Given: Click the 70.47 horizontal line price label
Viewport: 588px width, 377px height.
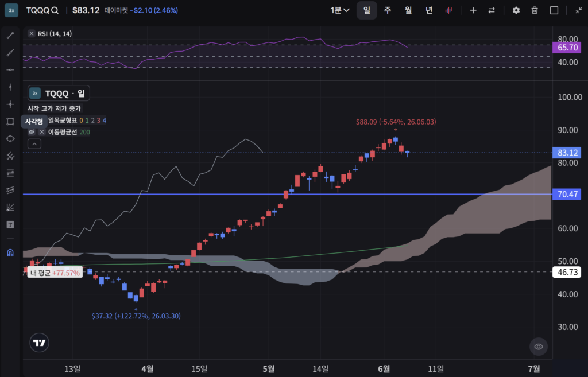Looking at the screenshot, I should [x=567, y=194].
